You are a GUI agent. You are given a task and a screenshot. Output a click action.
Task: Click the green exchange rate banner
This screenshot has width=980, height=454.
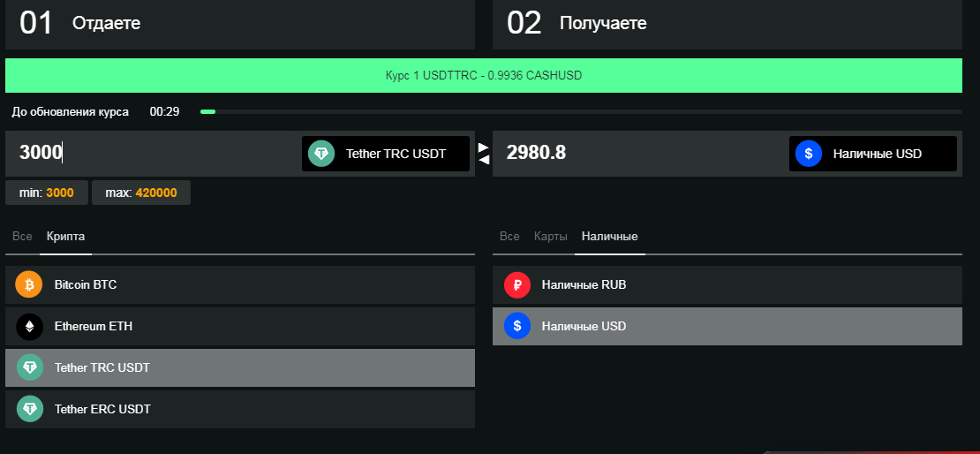pos(484,76)
